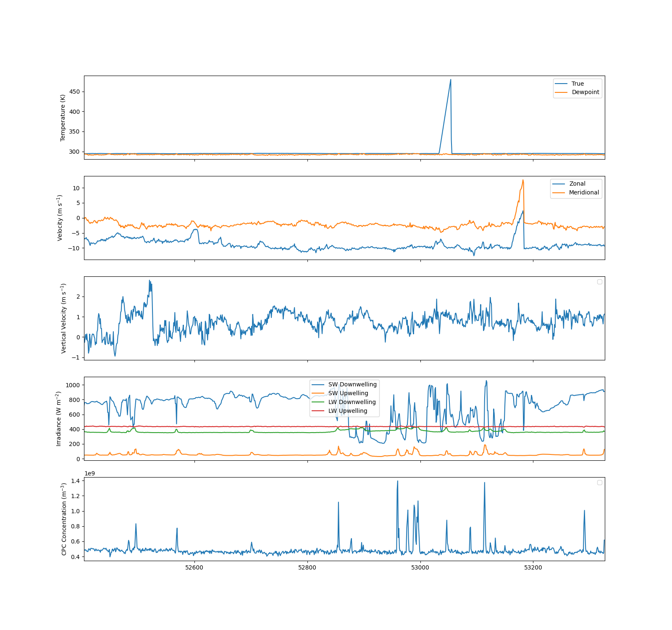This screenshot has width=672, height=630.
Task: Click the Vertical Velocity y-axis label
Action: 63,318
